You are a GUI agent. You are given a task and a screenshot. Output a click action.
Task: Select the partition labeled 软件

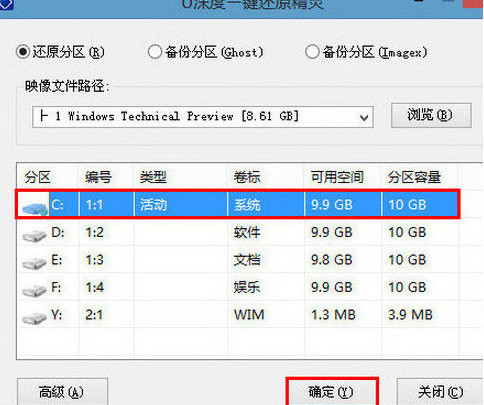click(x=247, y=232)
